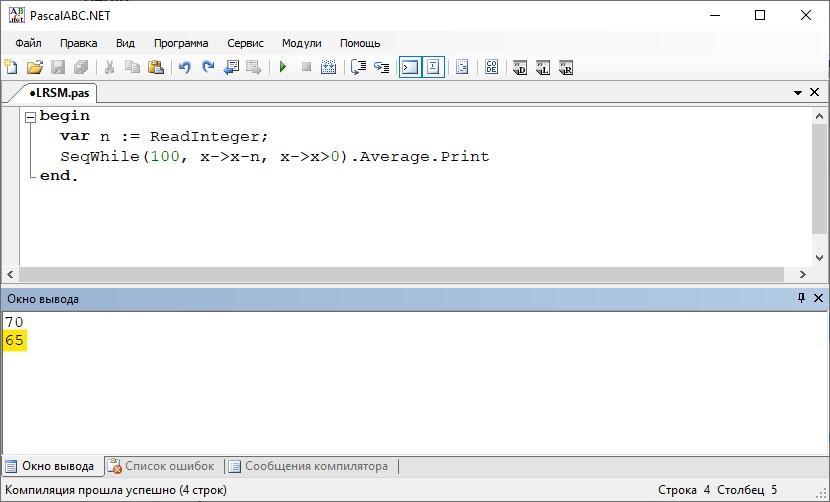This screenshot has height=502, width=830.
Task: Open the Модули menu
Action: 301,43
